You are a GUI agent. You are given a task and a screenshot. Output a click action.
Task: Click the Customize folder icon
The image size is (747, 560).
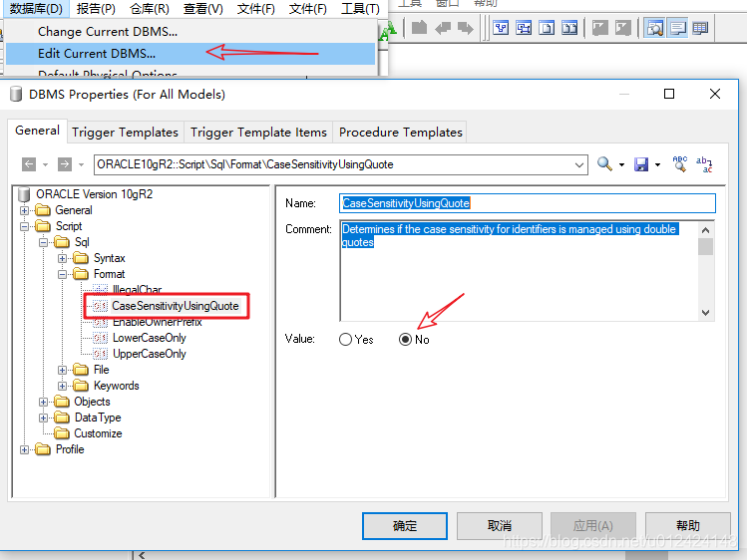62,433
